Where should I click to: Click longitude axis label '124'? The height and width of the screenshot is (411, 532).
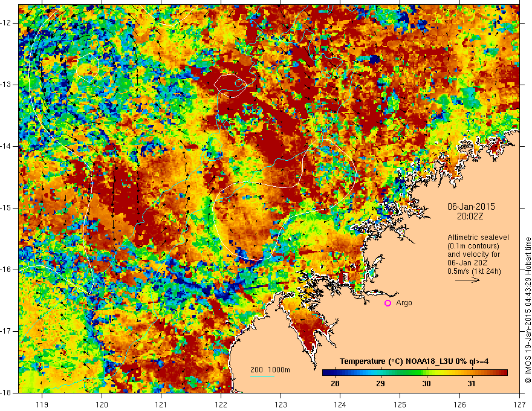pos(340,404)
